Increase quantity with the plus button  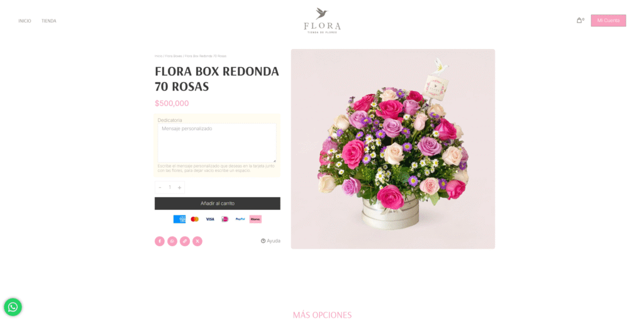179,187
